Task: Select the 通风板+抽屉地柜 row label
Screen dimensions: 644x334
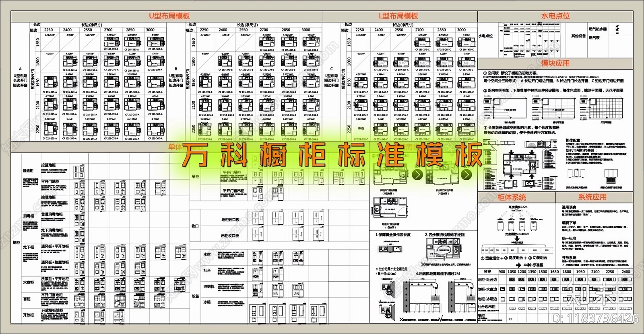Action: pos(55,262)
